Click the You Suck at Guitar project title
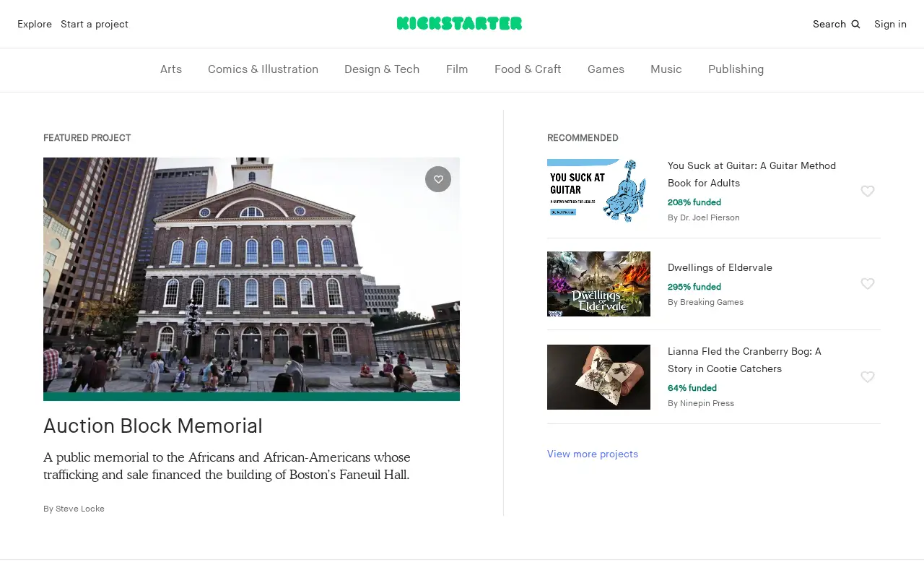 pyautogui.click(x=751, y=174)
